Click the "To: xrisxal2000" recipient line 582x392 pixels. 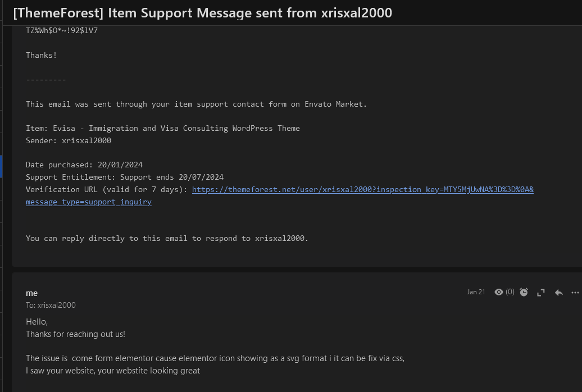[51, 305]
